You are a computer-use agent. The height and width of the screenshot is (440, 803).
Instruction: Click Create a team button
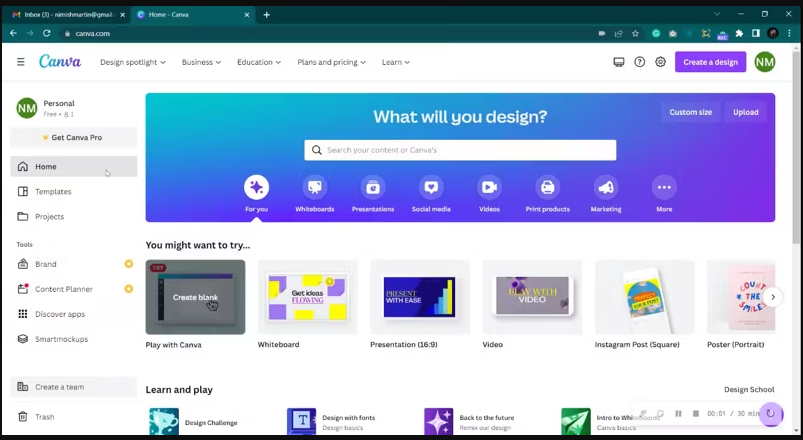point(73,387)
